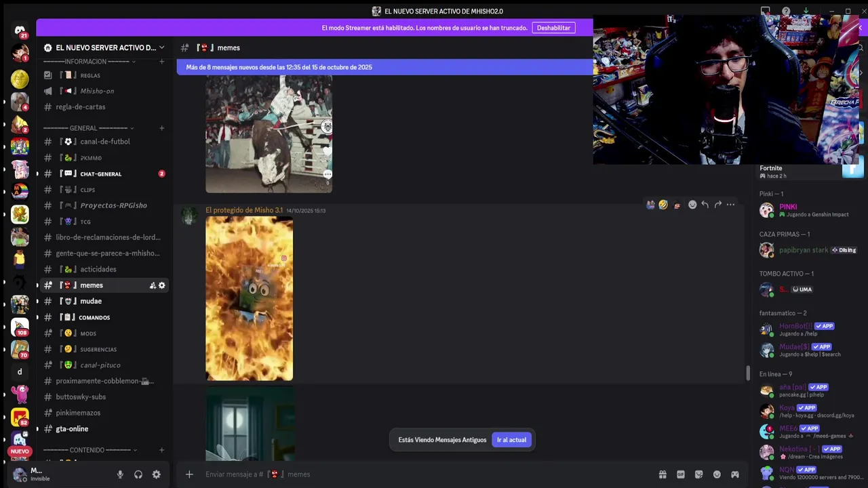Screen dimensions: 868x488
Task: Click username 'El protegido de Misho 3.1'
Action: click(x=244, y=210)
